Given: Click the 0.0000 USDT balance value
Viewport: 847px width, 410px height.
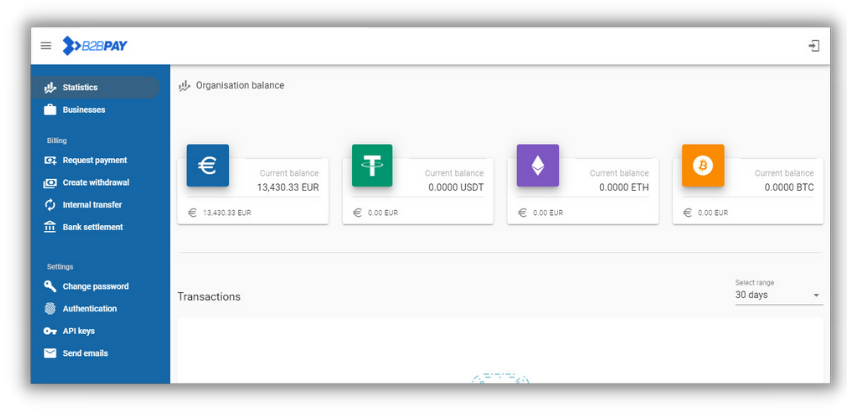Looking at the screenshot, I should click(x=456, y=187).
